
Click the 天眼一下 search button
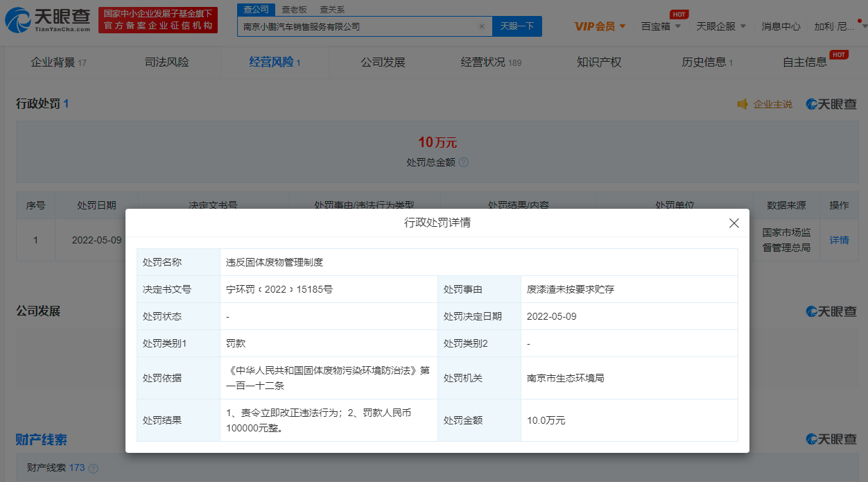[517, 26]
